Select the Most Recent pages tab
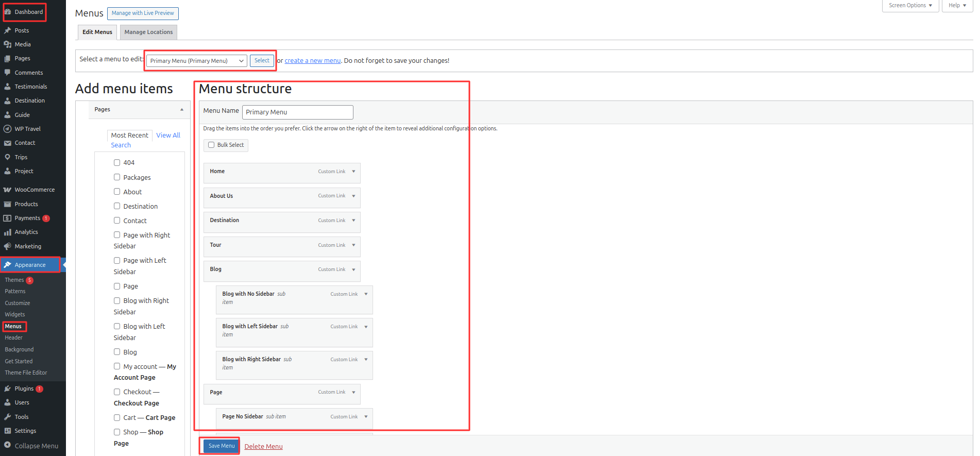This screenshot has height=456, width=980. [x=130, y=136]
